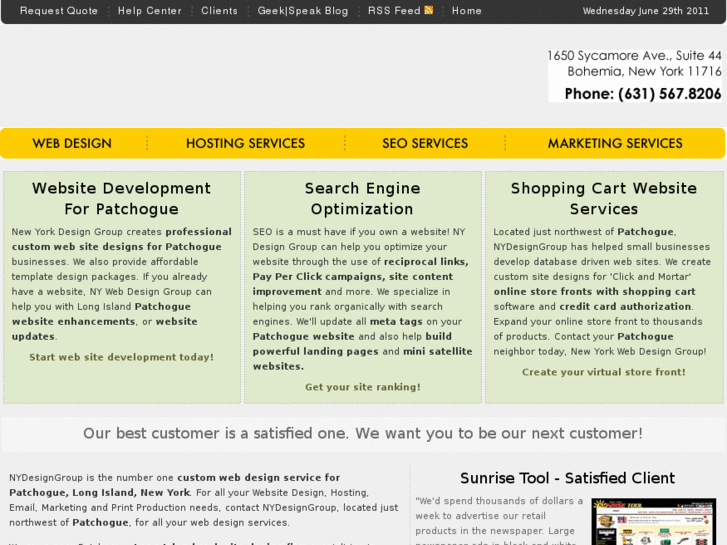Visit the Geek|Speak Blog
Image resolution: width=727 pixels, height=545 pixels.
click(303, 11)
